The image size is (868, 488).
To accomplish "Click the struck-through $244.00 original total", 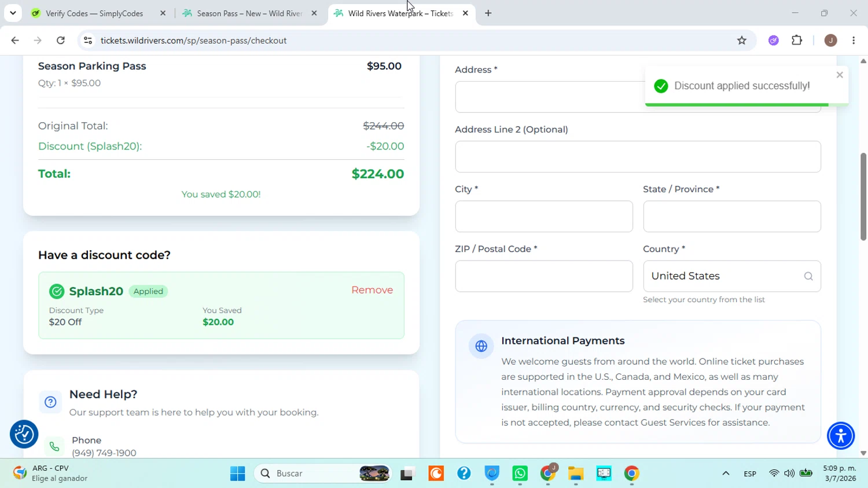I will [384, 126].
